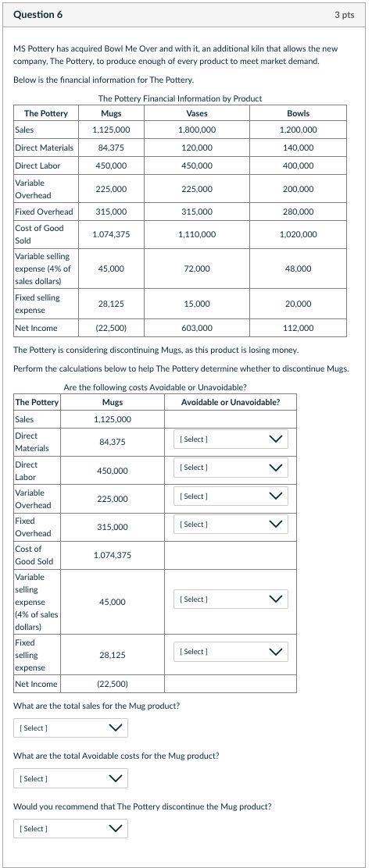372x868 pixels.
Task: Open the Fixed Overhead avoidable dropdown
Action: tap(231, 525)
